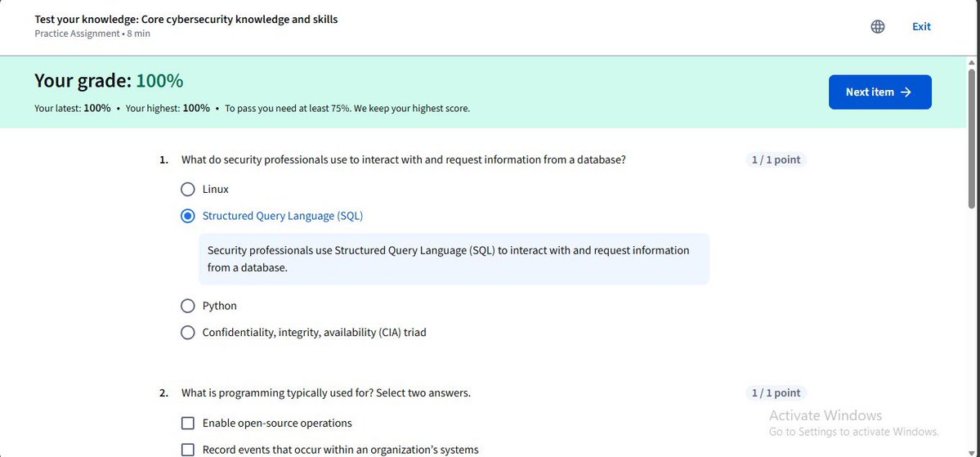This screenshot has height=457, width=980.
Task: Click the 'Your latest: 100%' text
Action: pyautogui.click(x=73, y=108)
